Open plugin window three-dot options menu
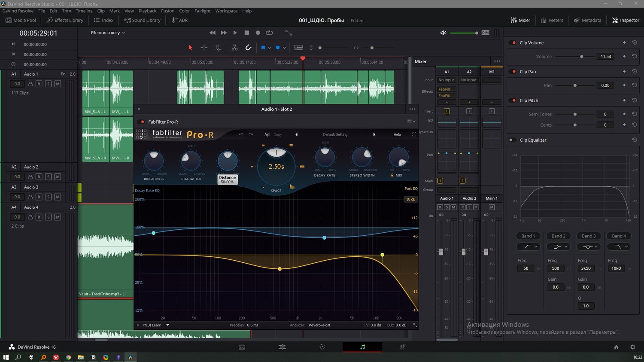 coord(412,109)
